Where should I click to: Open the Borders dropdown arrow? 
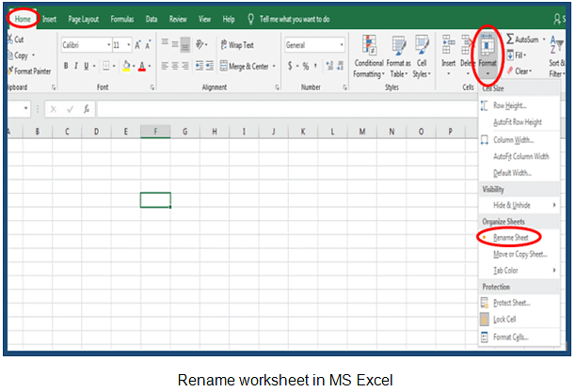(x=114, y=66)
